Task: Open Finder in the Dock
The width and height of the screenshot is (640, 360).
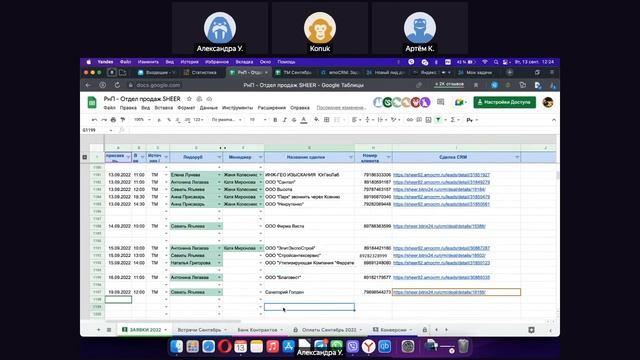Action: point(176,347)
